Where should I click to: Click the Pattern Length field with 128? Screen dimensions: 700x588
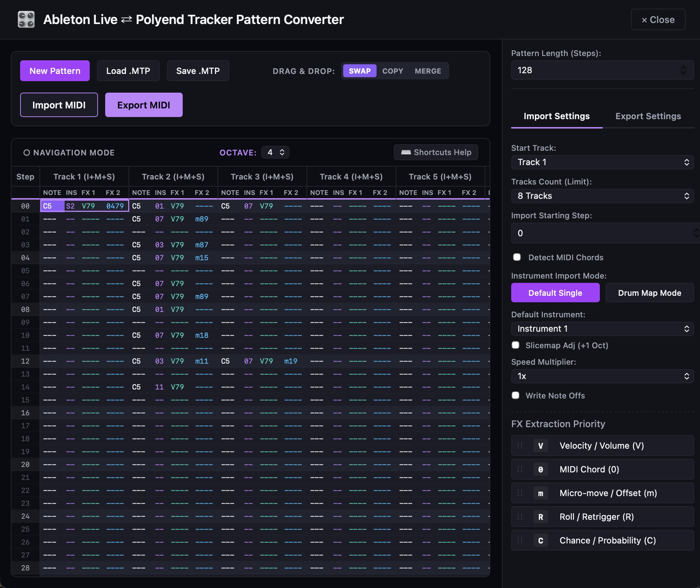click(602, 70)
